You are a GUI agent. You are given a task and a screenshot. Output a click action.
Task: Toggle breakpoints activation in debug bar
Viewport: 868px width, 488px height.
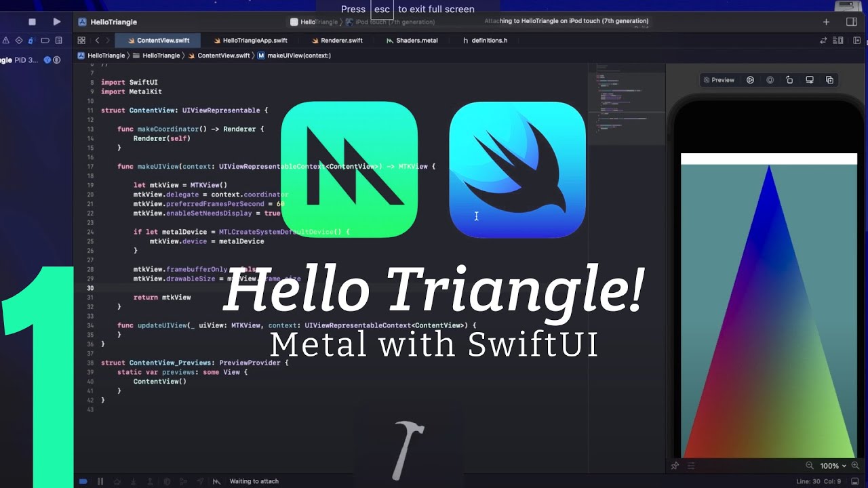coord(83,481)
